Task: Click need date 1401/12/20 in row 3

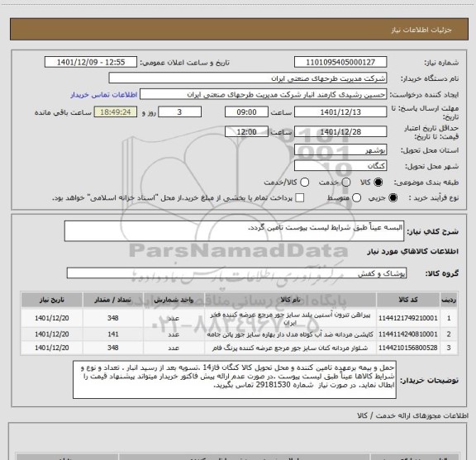Action: (x=51, y=348)
